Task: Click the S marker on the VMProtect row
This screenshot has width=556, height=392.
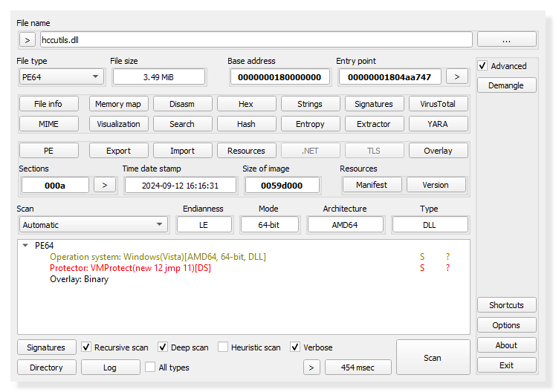Action: (422, 268)
